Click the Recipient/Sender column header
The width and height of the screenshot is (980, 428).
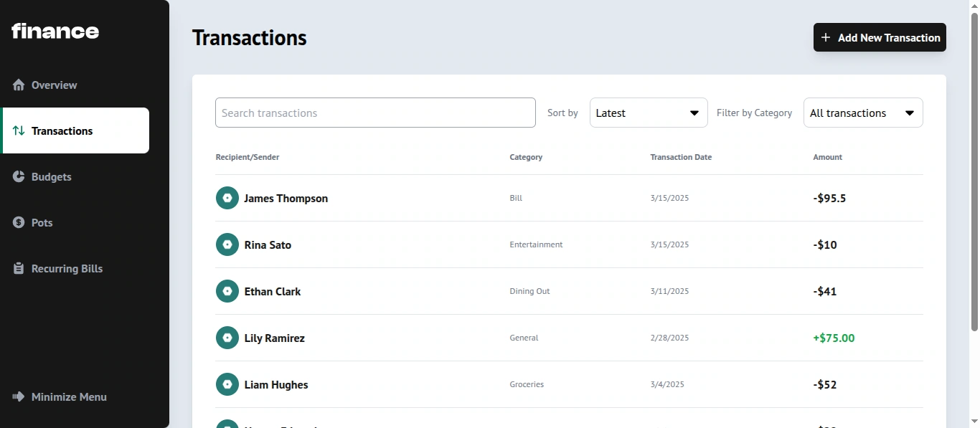248,157
